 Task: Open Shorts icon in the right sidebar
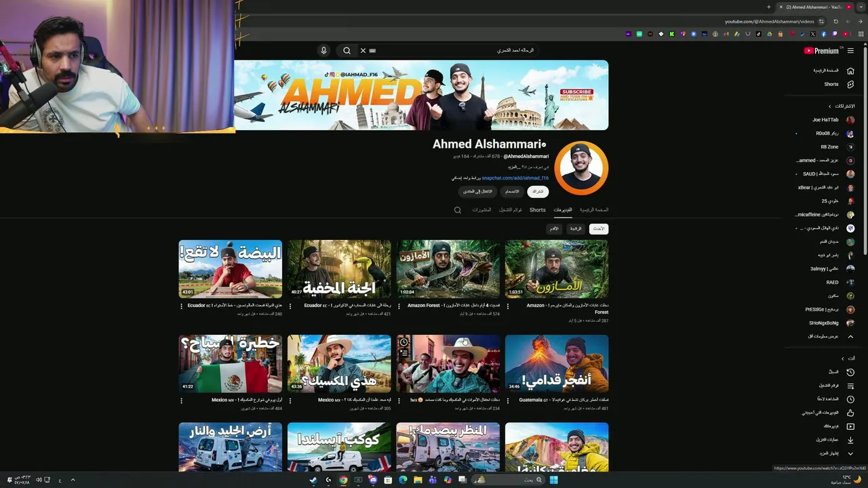coord(850,84)
